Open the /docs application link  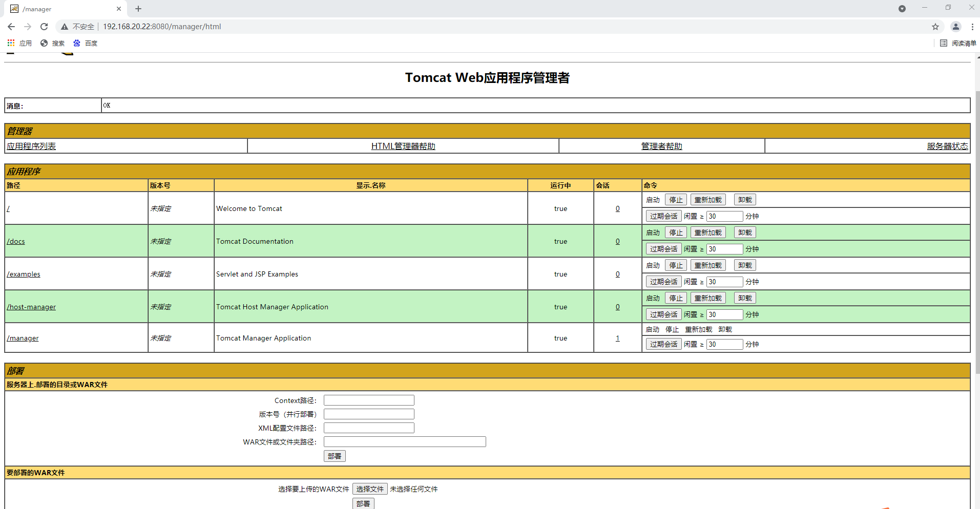[16, 241]
